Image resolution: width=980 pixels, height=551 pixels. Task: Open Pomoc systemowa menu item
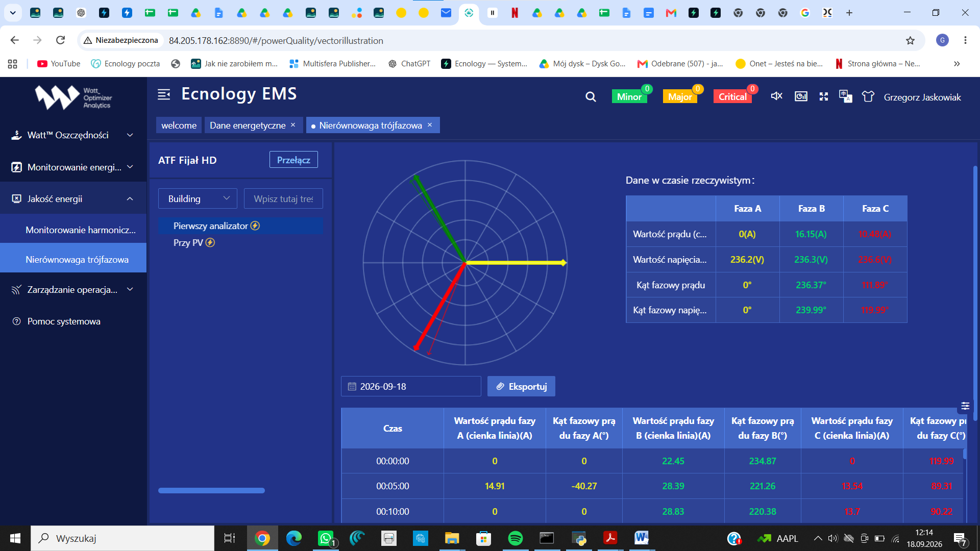coord(73,321)
